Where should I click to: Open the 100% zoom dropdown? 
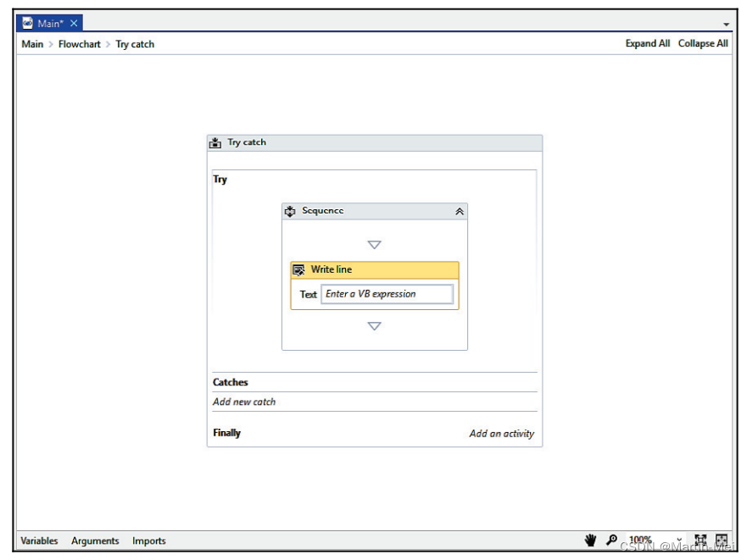[679, 540]
